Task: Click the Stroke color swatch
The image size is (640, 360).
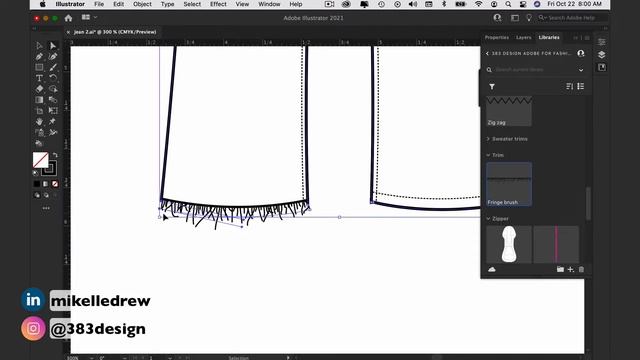Action: tap(49, 168)
